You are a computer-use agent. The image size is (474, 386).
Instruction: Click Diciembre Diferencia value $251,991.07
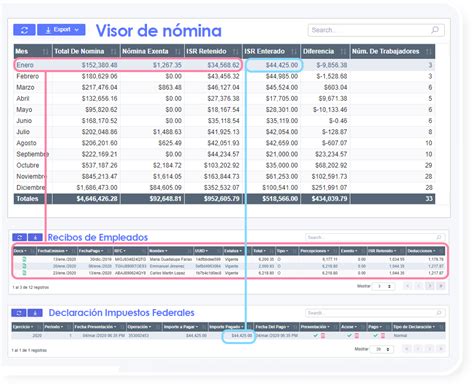click(x=329, y=188)
